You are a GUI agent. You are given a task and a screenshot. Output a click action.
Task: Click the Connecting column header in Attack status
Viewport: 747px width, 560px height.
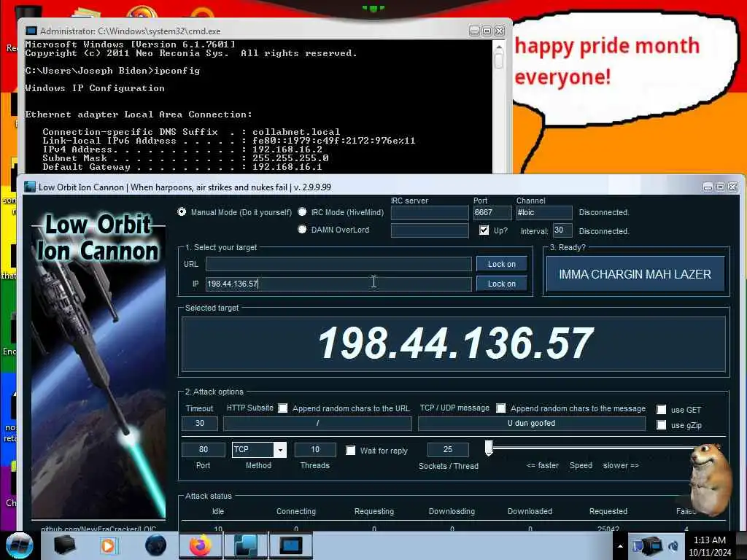[296, 511]
